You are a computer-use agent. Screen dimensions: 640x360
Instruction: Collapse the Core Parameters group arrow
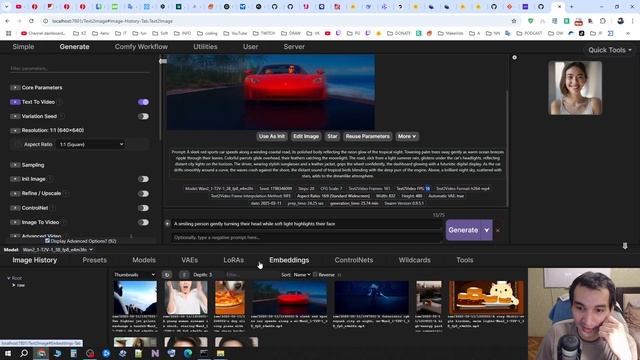[x=15, y=87]
